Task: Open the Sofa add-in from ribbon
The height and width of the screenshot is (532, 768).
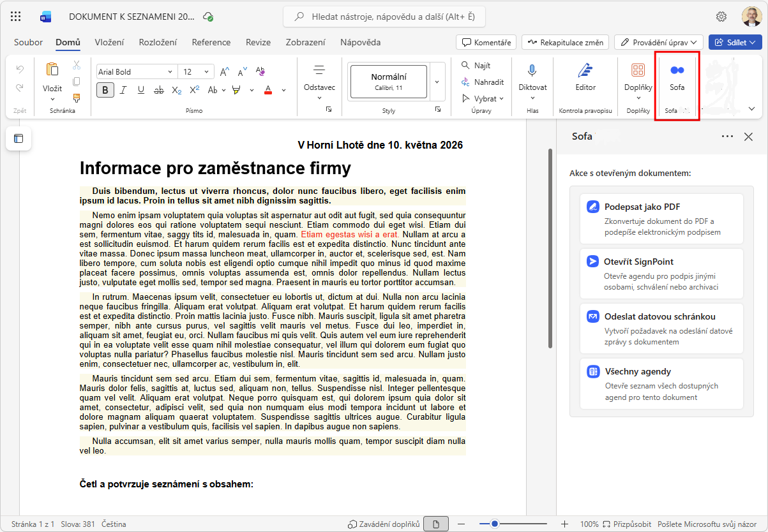Action: point(677,77)
